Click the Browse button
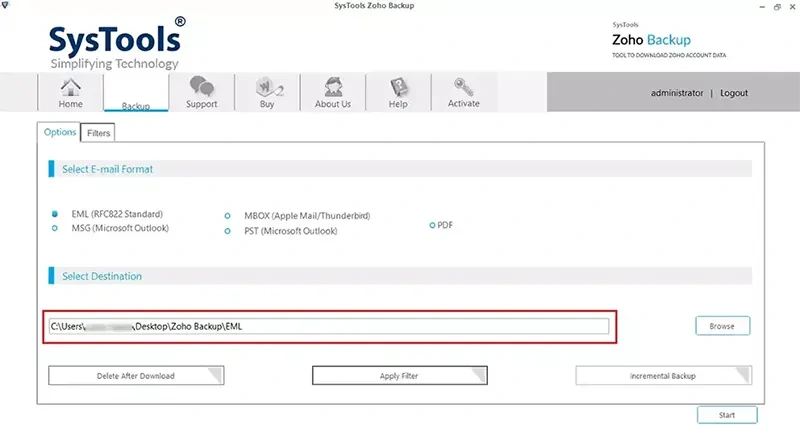The height and width of the screenshot is (425, 800). click(722, 326)
